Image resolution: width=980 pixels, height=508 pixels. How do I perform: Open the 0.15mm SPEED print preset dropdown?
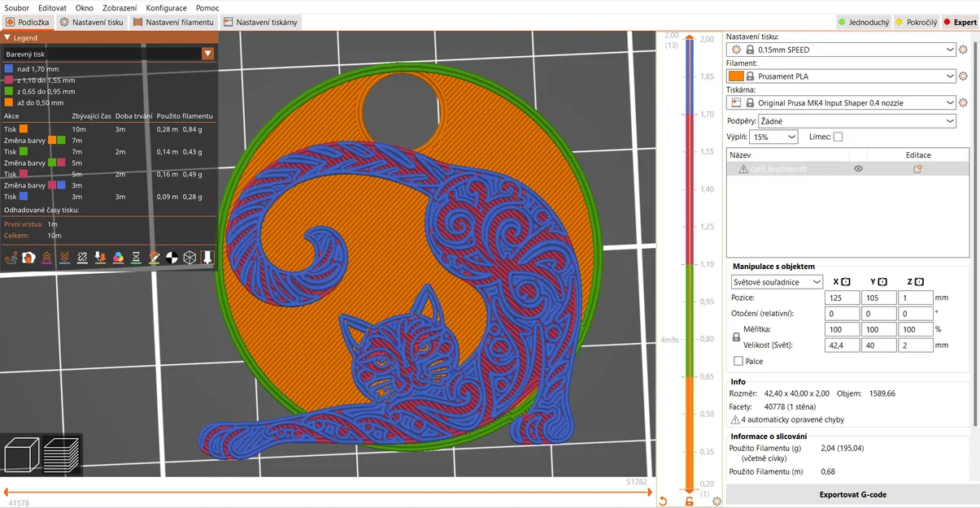pos(842,50)
